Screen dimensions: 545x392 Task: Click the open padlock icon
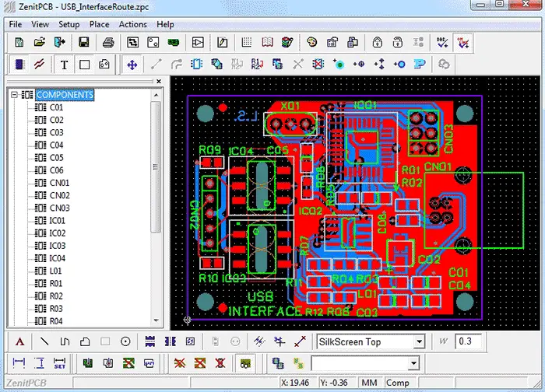397,42
